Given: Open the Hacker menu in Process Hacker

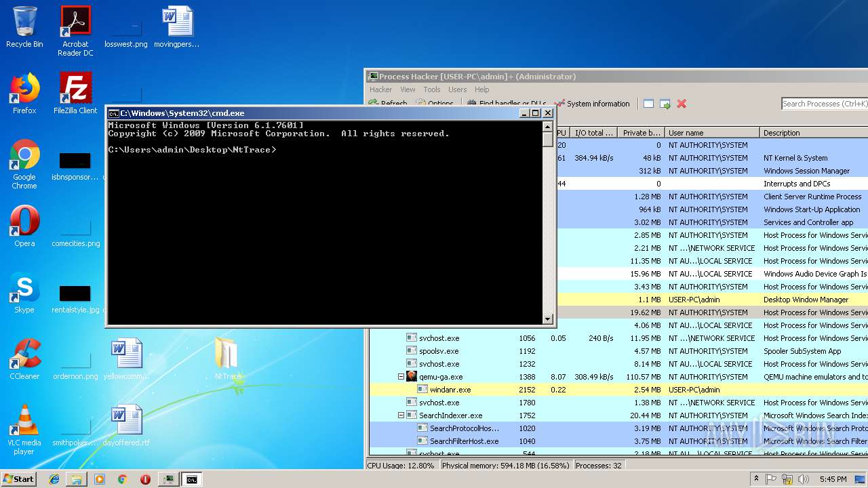Looking at the screenshot, I should [x=380, y=89].
